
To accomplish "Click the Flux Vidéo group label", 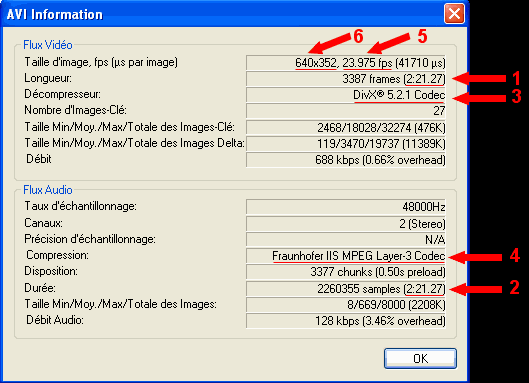I will [x=48, y=45].
